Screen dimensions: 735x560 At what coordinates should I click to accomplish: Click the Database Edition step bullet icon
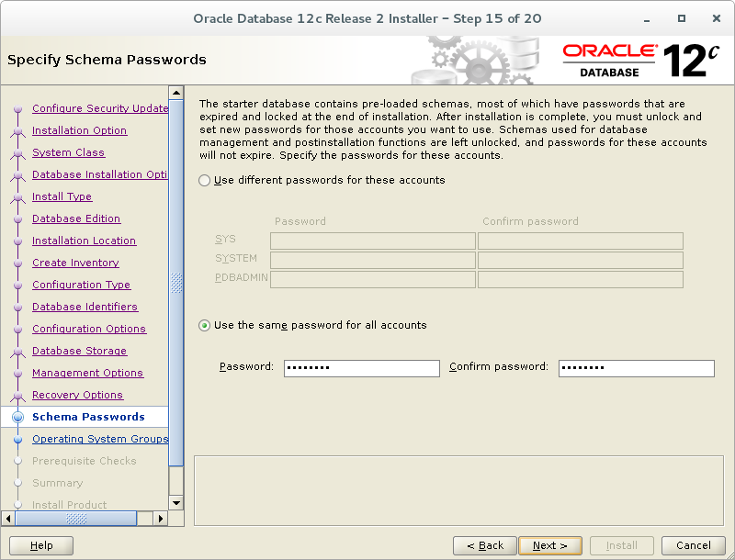17,219
